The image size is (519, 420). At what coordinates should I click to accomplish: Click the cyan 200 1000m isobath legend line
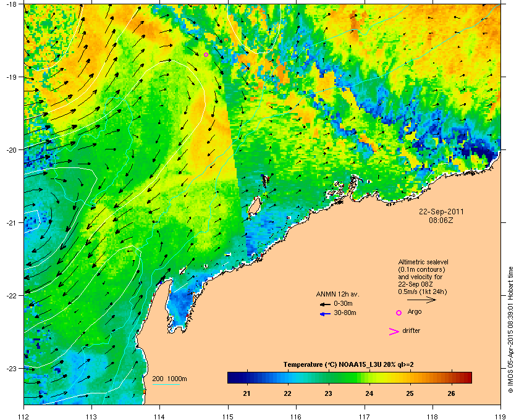166,385
